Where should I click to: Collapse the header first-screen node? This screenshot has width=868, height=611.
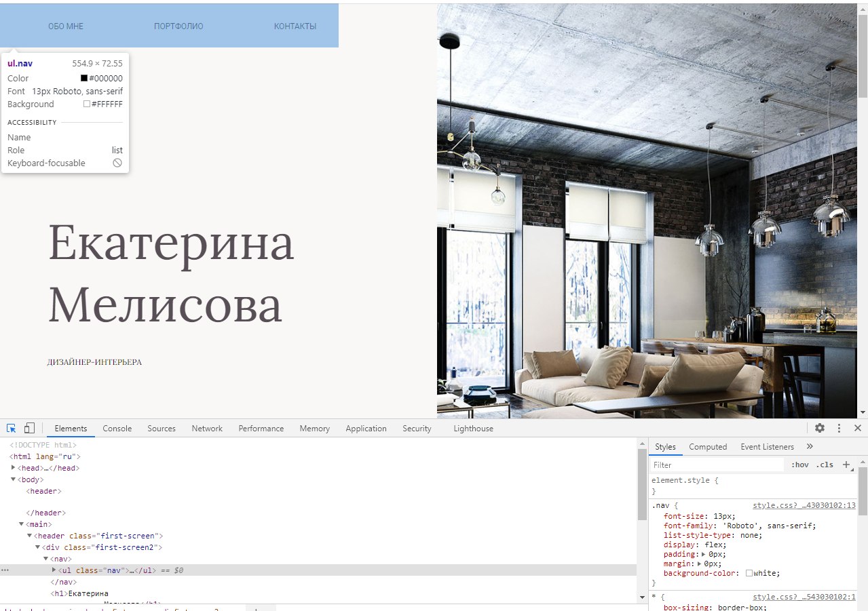point(30,536)
